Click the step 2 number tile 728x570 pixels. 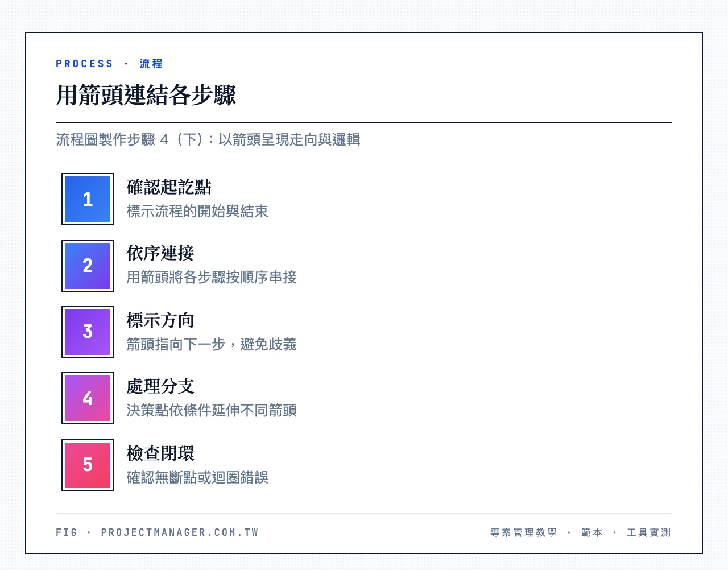click(88, 266)
